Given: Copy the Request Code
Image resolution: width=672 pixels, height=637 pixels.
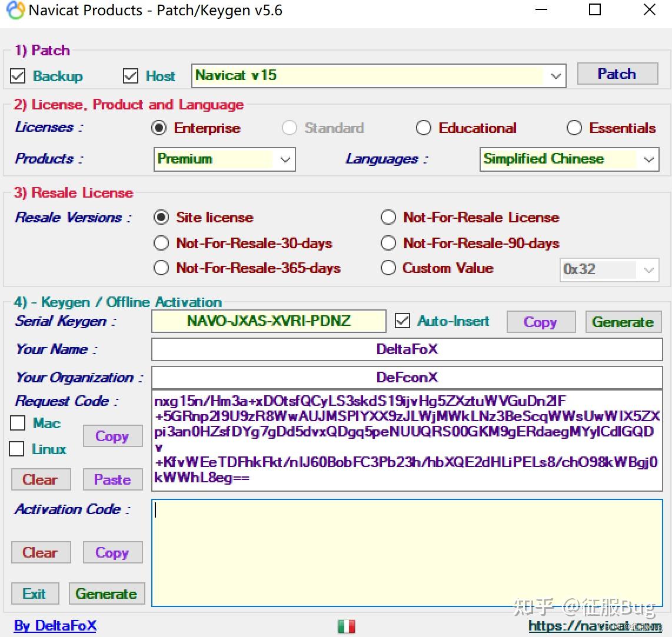Looking at the screenshot, I should pos(112,436).
